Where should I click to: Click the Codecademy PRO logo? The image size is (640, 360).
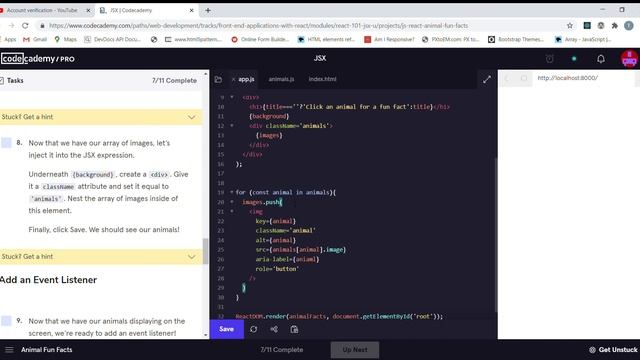pyautogui.click(x=38, y=59)
